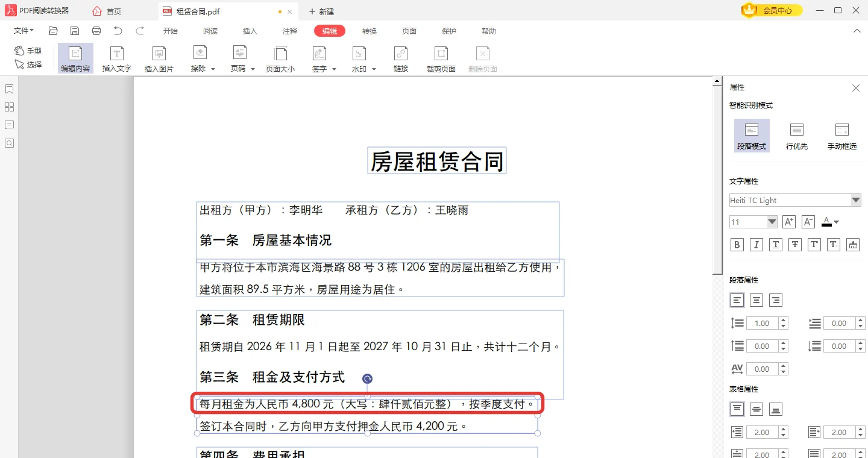Click the 裁剪页面 crop page tool
This screenshot has height=458, width=868.
point(441,58)
